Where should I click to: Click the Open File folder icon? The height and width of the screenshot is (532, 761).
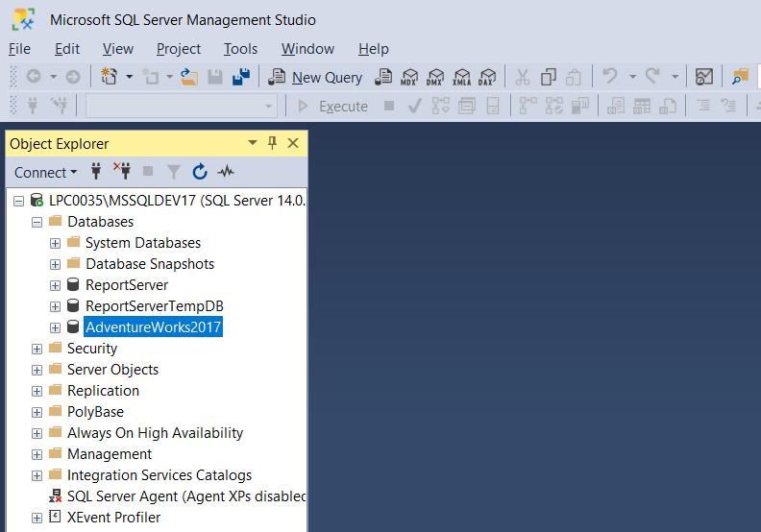[x=189, y=77]
